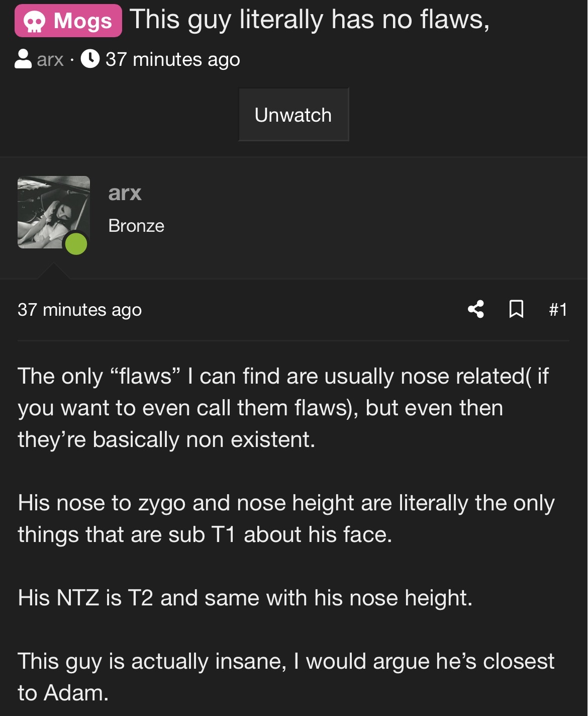Viewport: 588px width, 716px height.
Task: Unwatch this thread
Action: [293, 115]
